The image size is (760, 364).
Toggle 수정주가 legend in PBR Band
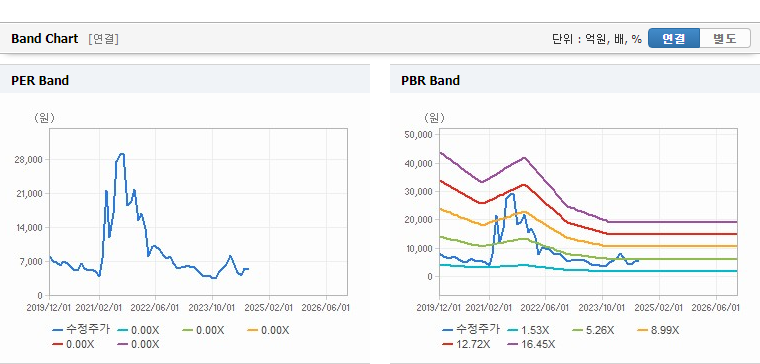click(471, 330)
